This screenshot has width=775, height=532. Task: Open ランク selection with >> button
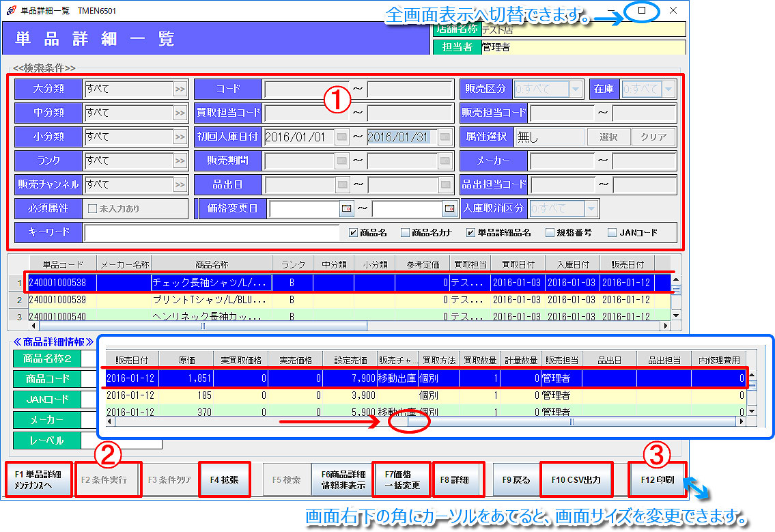pos(180,160)
